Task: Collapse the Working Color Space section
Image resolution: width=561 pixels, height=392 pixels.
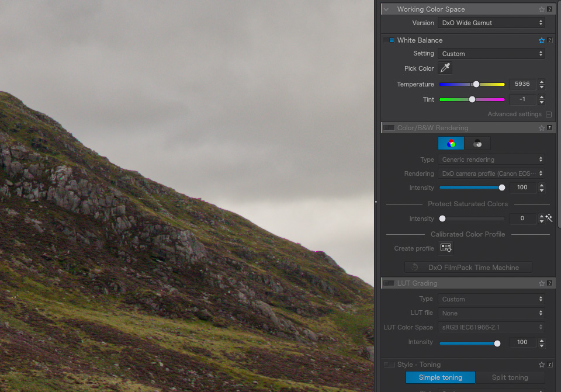Action: click(x=387, y=9)
